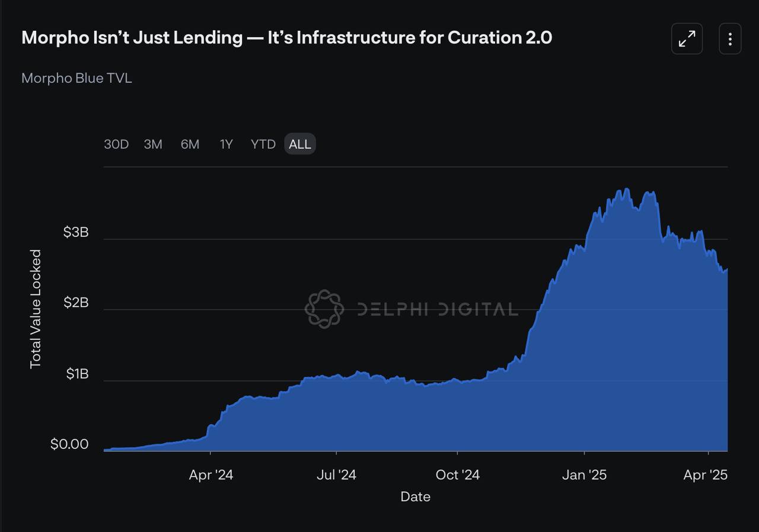Select the 3M time range
This screenshot has height=532, width=759.
pos(153,144)
